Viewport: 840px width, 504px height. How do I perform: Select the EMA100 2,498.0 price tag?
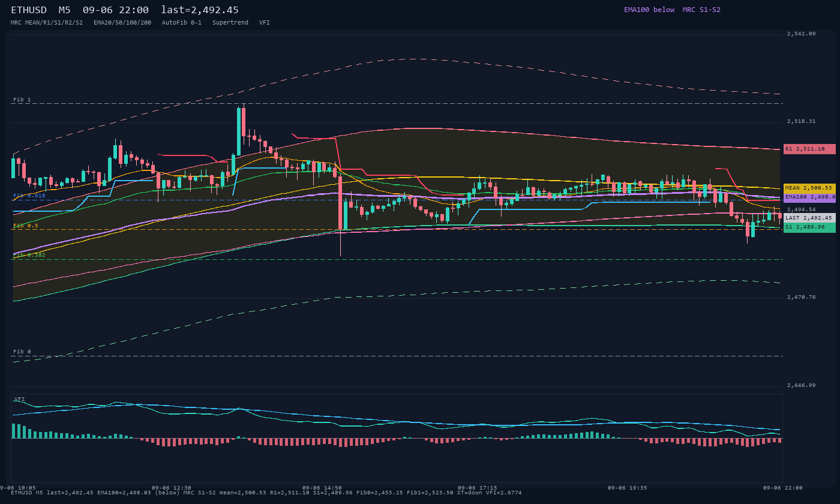click(809, 197)
